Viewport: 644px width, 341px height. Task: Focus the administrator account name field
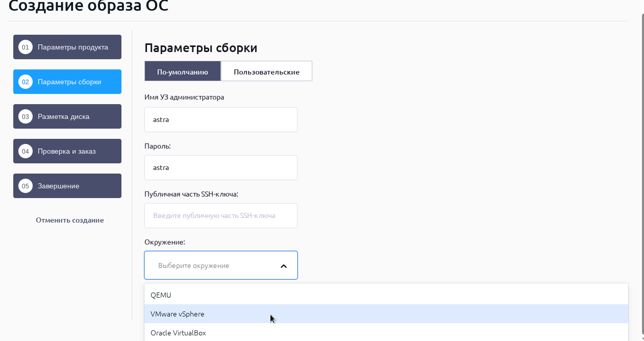click(220, 119)
